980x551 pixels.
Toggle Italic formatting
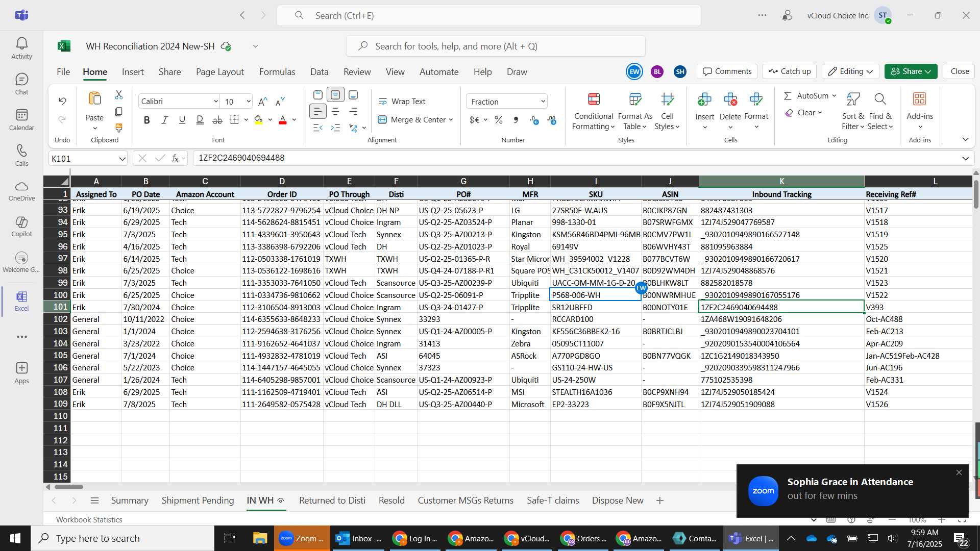tap(164, 120)
